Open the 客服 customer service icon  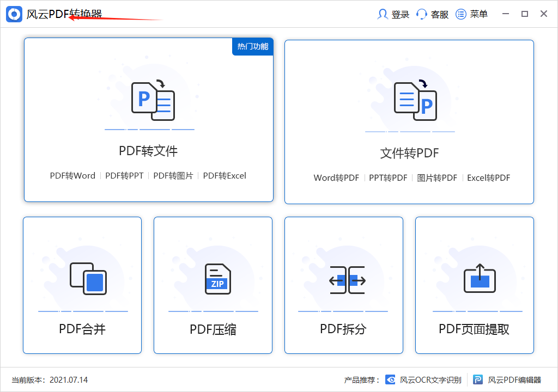pos(421,14)
